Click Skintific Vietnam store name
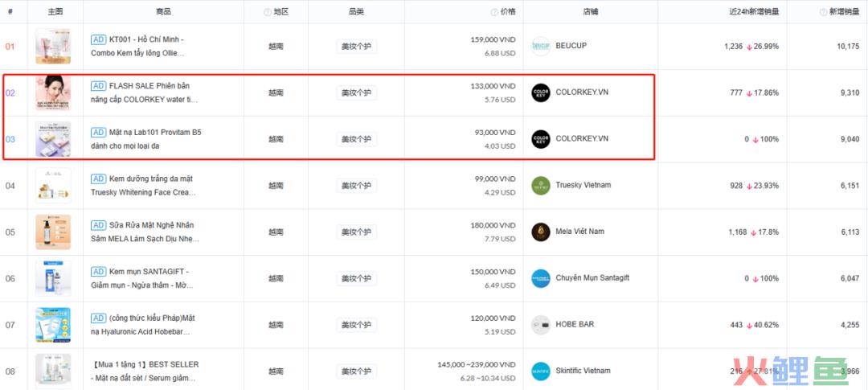Viewport: 868px width, 390px height. [583, 371]
